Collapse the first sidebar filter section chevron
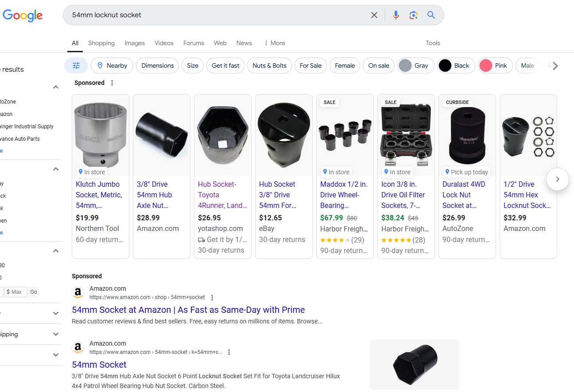 56,87
